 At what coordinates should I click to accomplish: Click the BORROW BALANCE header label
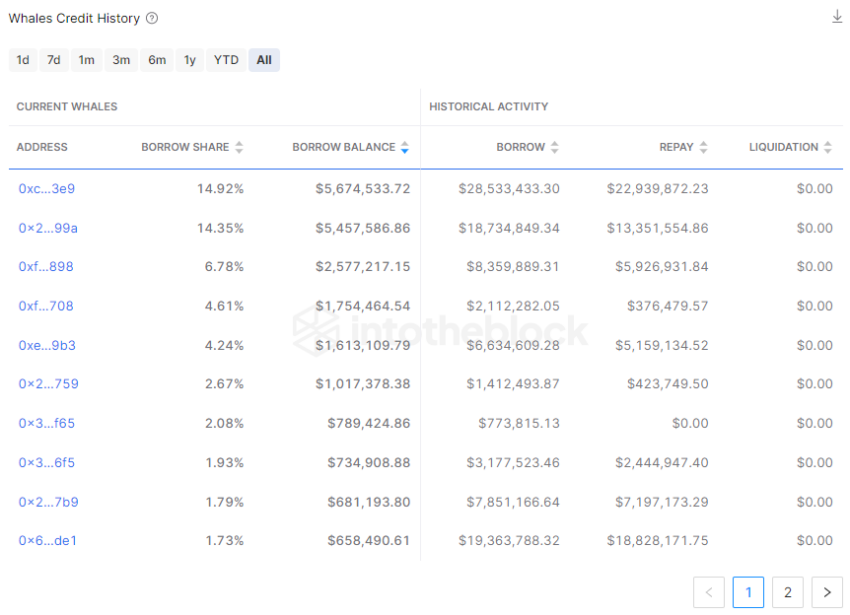344,147
